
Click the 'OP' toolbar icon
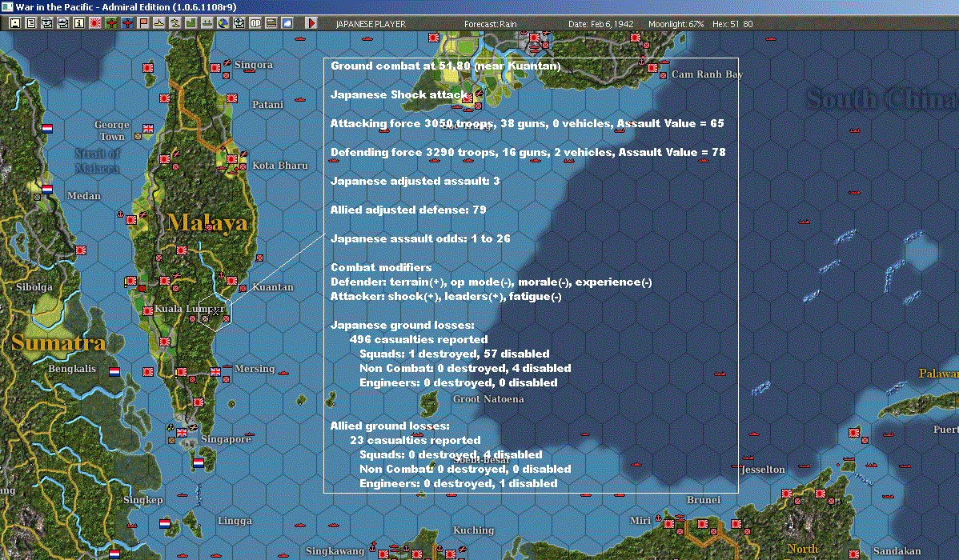pyautogui.click(x=255, y=23)
